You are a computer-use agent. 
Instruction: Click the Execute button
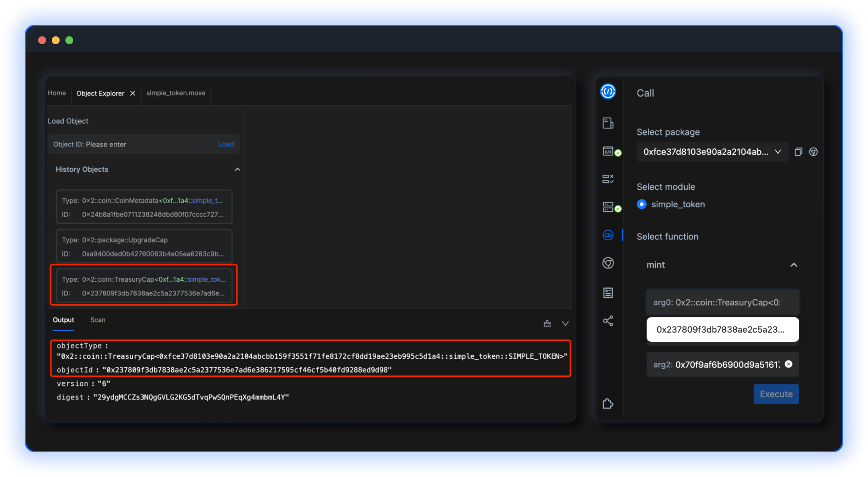(x=776, y=394)
